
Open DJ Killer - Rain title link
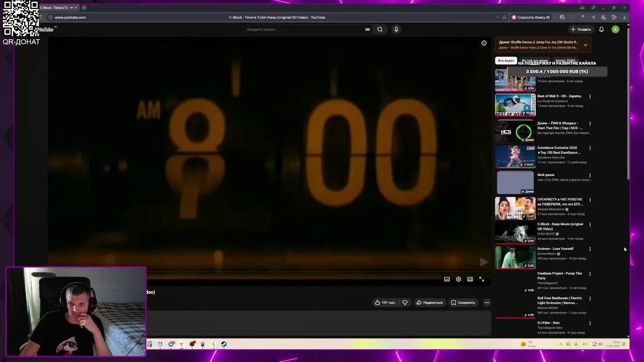(548, 323)
